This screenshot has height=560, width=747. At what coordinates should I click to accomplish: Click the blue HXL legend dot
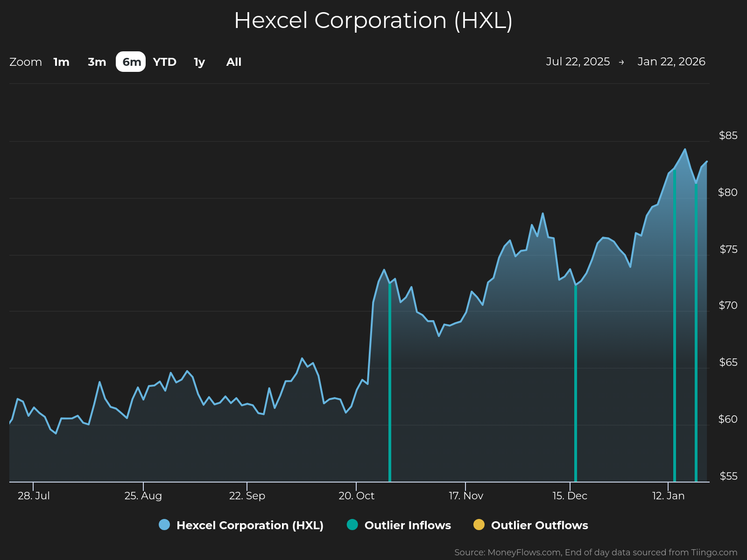pyautogui.click(x=164, y=525)
